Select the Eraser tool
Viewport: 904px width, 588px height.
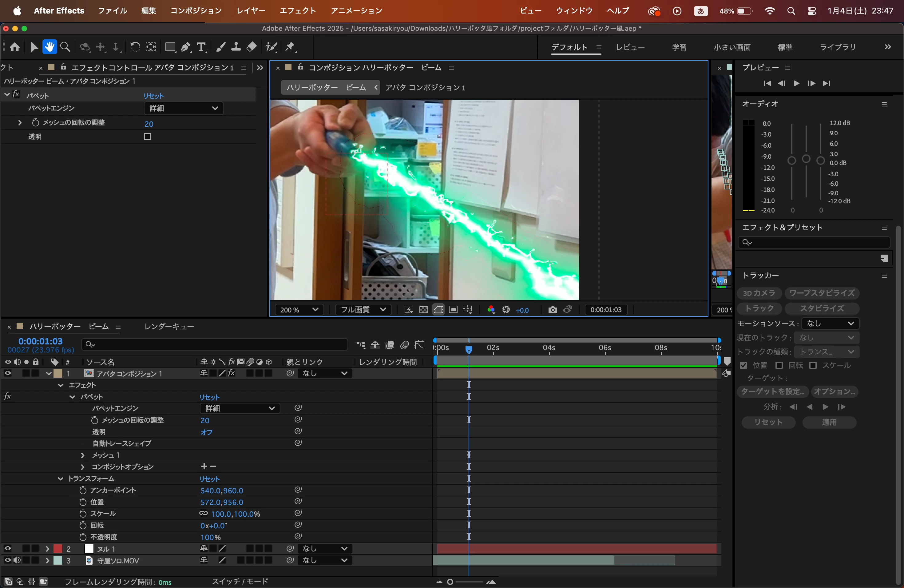[252, 47]
